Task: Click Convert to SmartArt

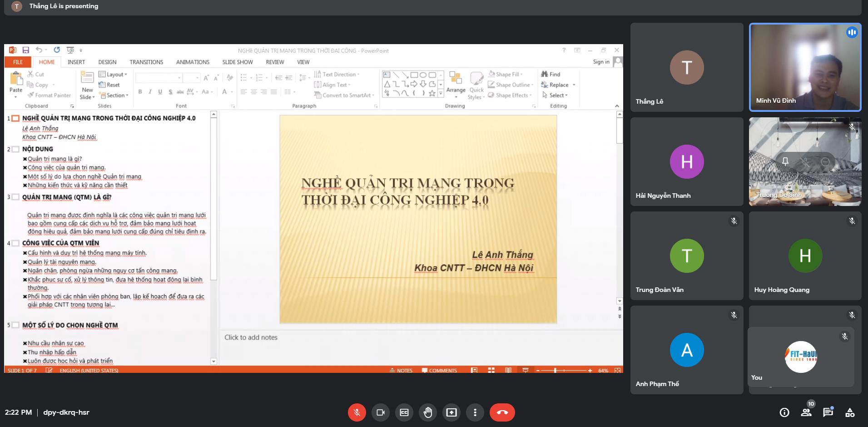Action: (344, 95)
